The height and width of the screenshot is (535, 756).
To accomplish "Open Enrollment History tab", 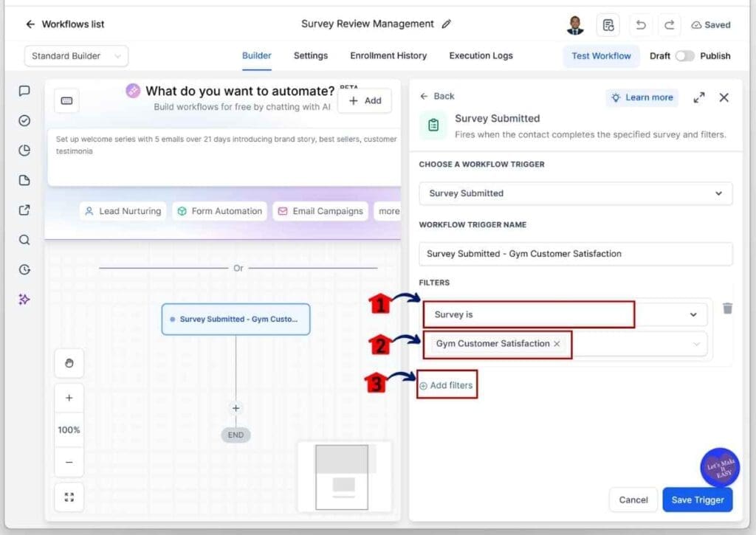I will click(x=388, y=56).
